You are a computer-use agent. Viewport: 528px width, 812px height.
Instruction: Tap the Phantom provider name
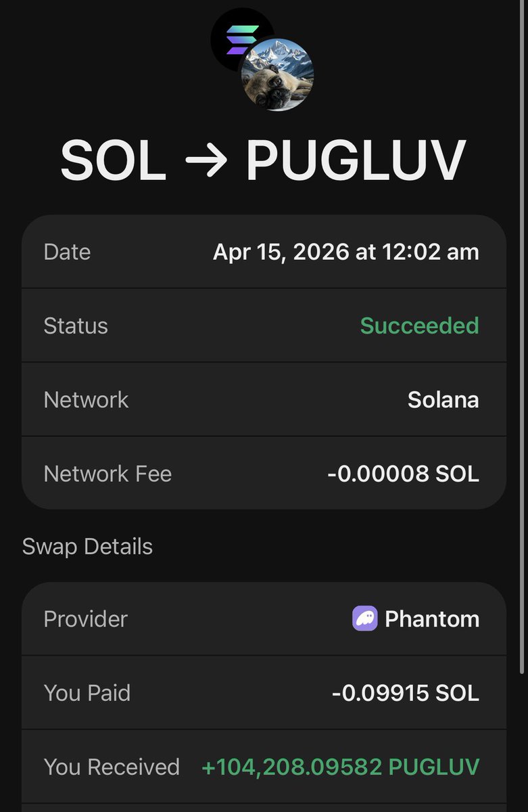431,618
